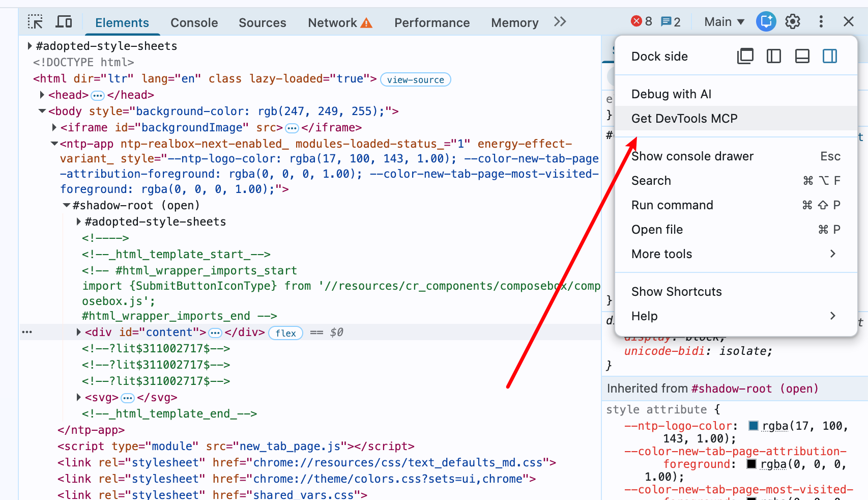Image resolution: width=868 pixels, height=500 pixels.
Task: Click the three-dot customize menu icon
Action: [821, 21]
